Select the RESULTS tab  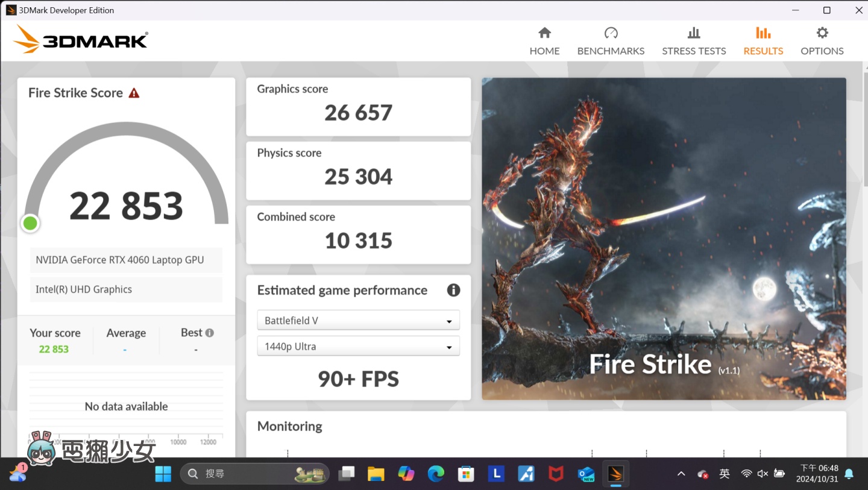coord(763,42)
